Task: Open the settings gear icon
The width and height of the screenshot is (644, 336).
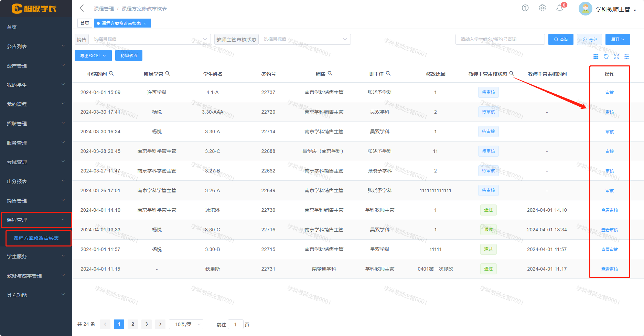Action: coord(543,8)
